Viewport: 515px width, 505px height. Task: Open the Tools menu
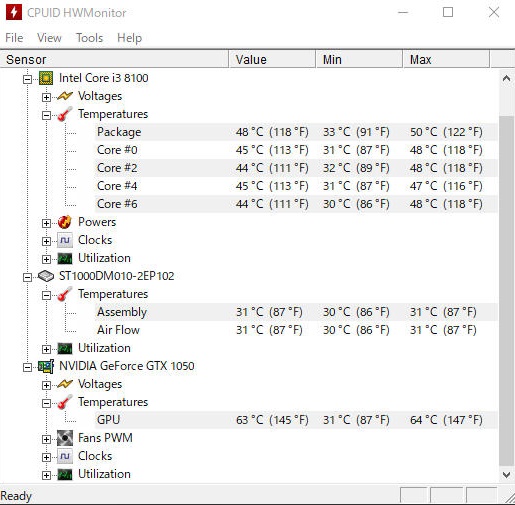click(x=89, y=38)
